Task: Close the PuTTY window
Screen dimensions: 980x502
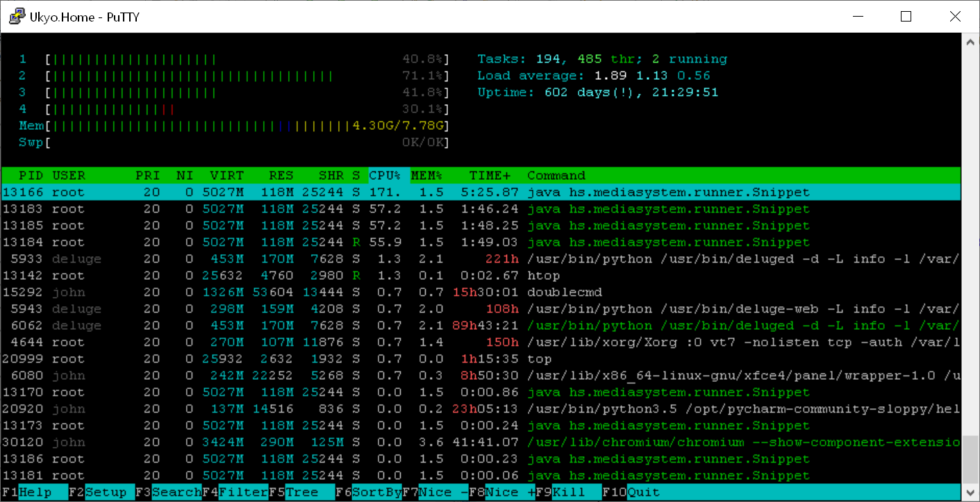Action: coord(956,17)
